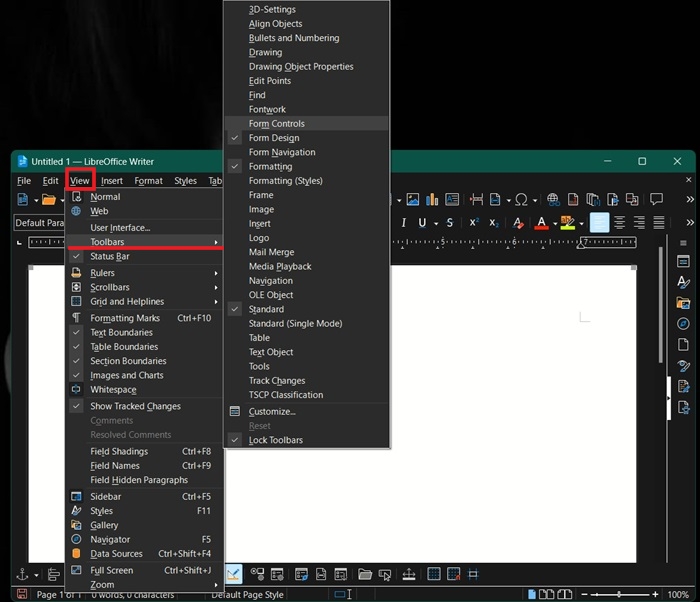
Task: Apply subscript formatting
Action: pos(494,222)
